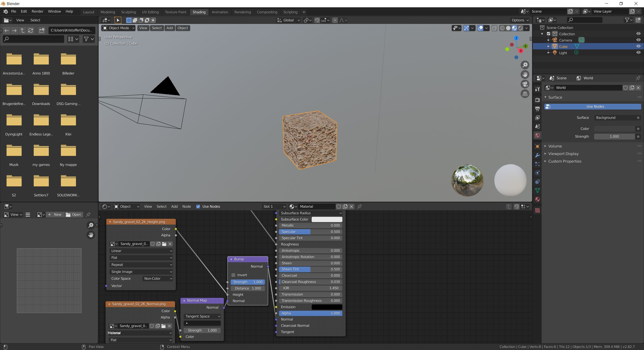Toggle camera view icon in viewport
This screenshot has height=350, width=644.
point(525,84)
